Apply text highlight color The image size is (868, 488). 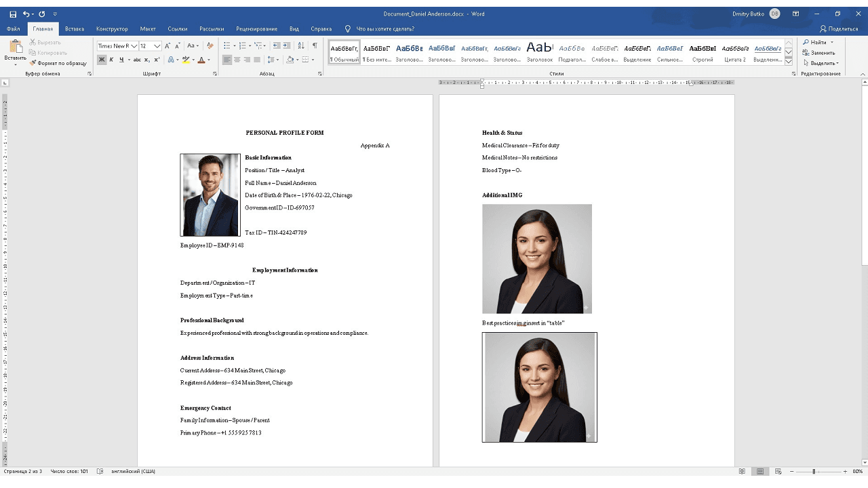pyautogui.click(x=186, y=60)
